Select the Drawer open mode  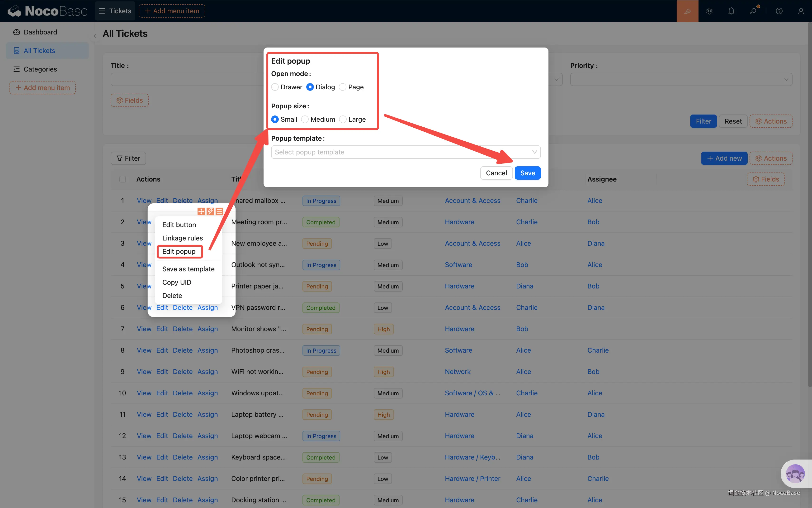[x=275, y=87]
